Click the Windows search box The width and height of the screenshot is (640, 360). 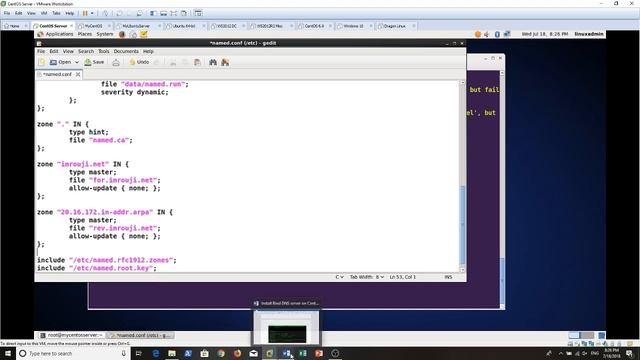coord(73,353)
